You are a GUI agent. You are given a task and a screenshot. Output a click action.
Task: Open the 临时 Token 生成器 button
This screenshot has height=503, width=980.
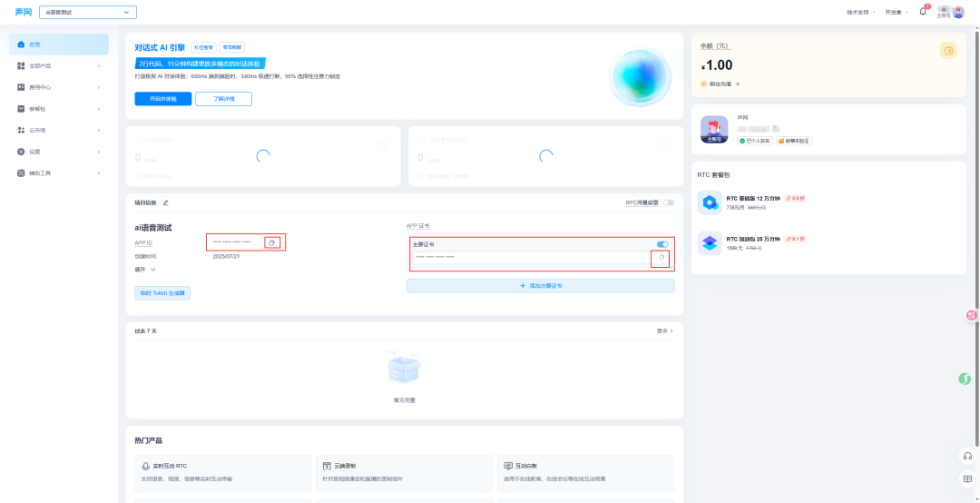(162, 292)
